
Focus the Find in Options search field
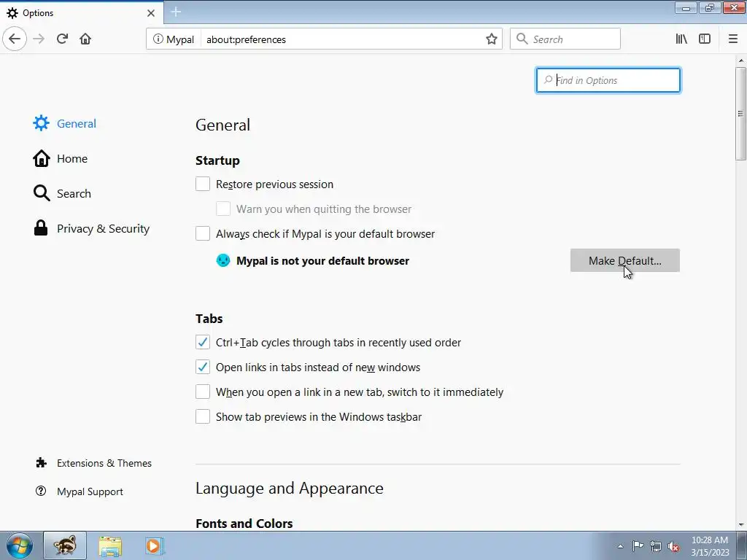608,80
